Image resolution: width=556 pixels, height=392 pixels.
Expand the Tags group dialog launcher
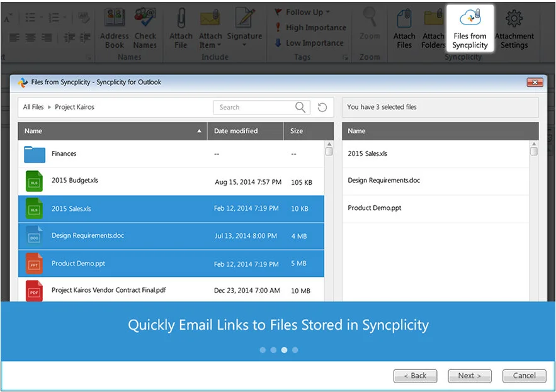345,57
